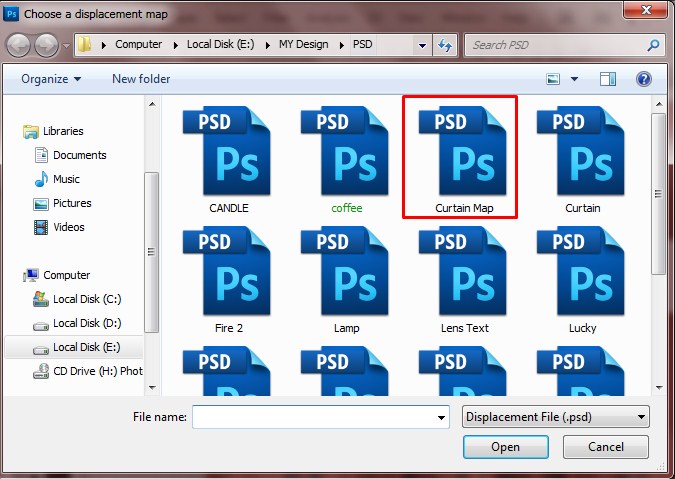Select Computer in the navigation pane
Viewport: 675px width, 479px height.
point(57,275)
